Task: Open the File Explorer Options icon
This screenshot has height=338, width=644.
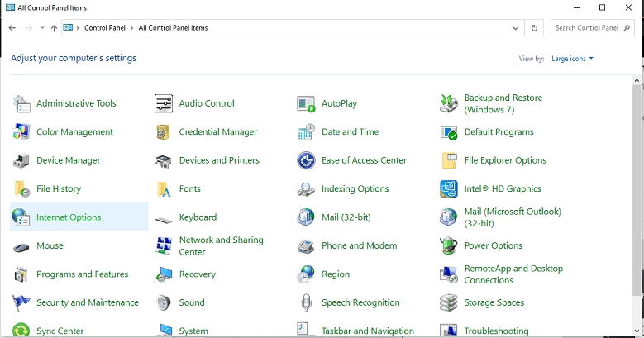Action: 449,160
